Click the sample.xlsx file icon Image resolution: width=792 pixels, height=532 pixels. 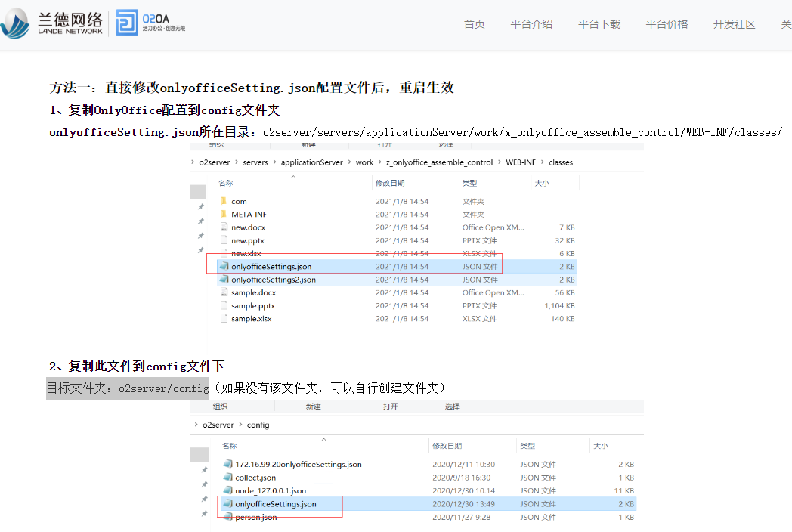(x=224, y=319)
